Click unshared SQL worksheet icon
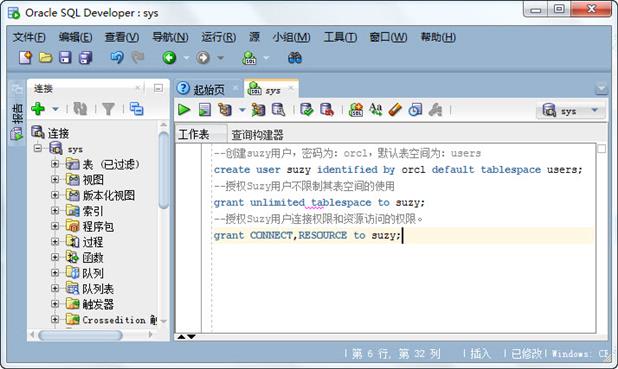Viewport: 618px width, 369px height. (356, 110)
